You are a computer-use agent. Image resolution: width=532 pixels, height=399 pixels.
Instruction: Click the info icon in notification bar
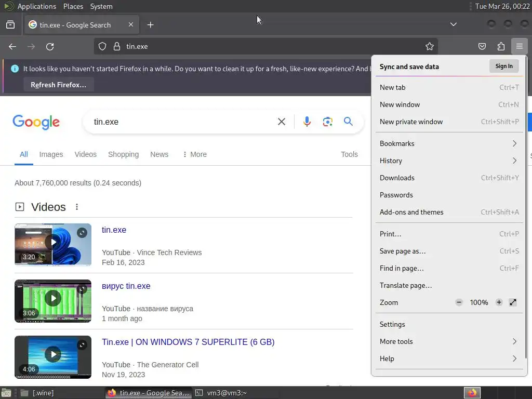(15, 69)
